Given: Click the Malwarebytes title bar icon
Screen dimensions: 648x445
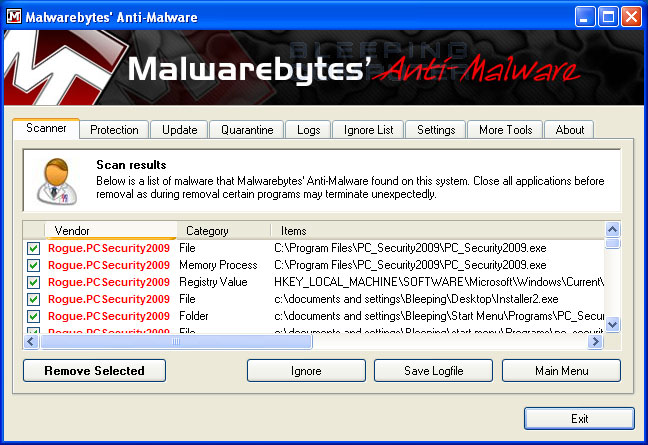Looking at the screenshot, I should click(14, 17).
